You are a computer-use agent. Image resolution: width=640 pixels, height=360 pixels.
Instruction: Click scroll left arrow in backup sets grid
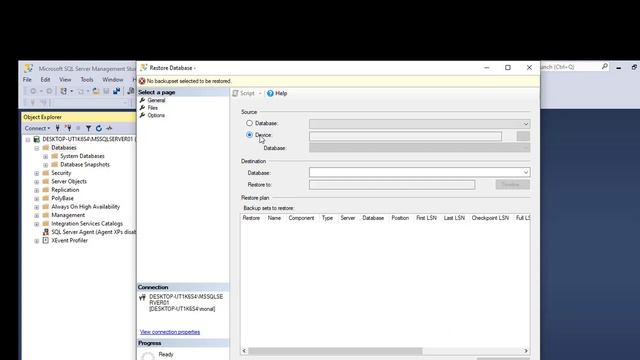[244, 351]
